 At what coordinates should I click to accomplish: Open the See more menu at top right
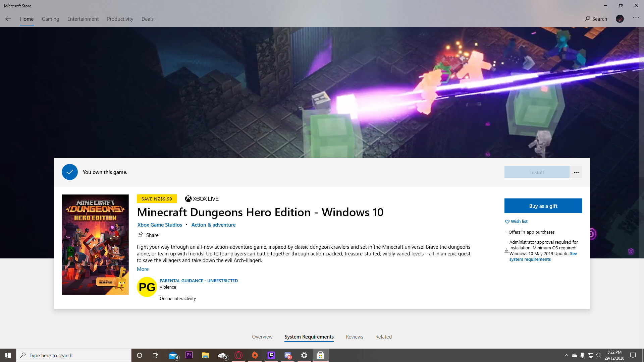click(636, 18)
